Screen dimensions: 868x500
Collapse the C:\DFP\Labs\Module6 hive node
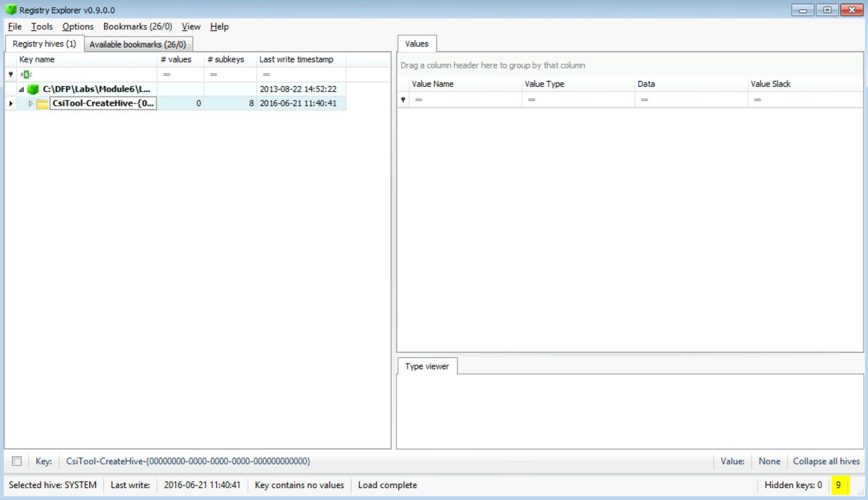coord(21,89)
